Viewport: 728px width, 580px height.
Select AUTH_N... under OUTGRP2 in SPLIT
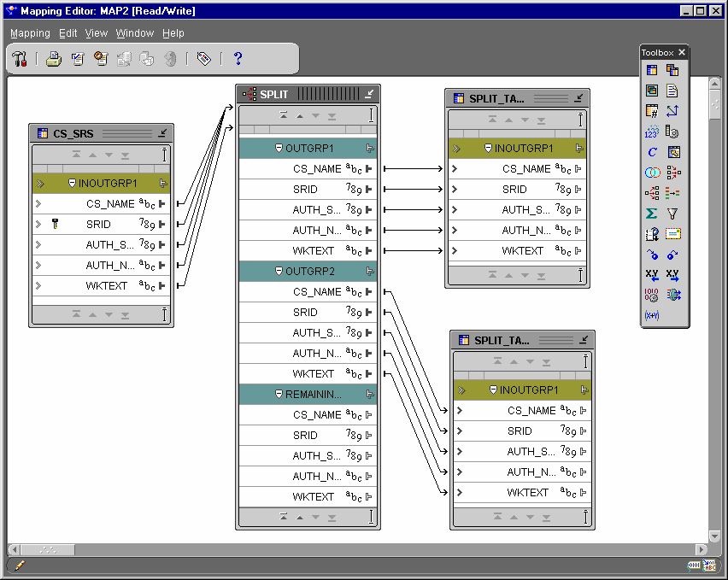(308, 354)
